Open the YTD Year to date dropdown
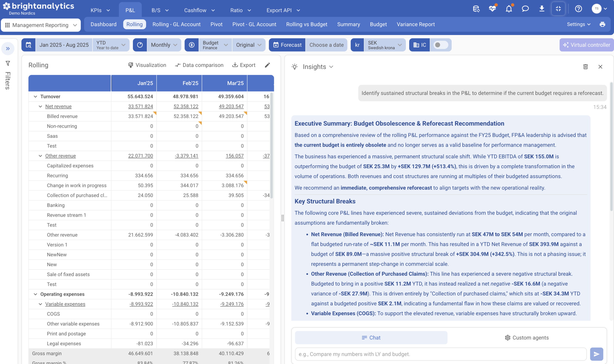 pos(111,45)
